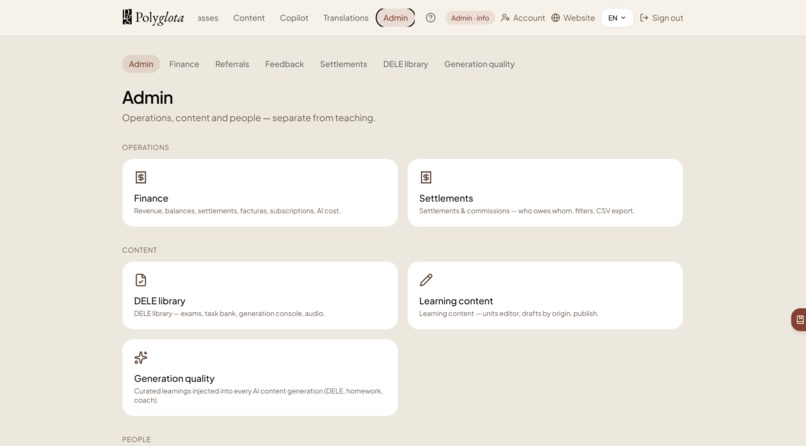This screenshot has height=446, width=806.
Task: Click the Generation quality sparkle icon
Action: (x=141, y=357)
